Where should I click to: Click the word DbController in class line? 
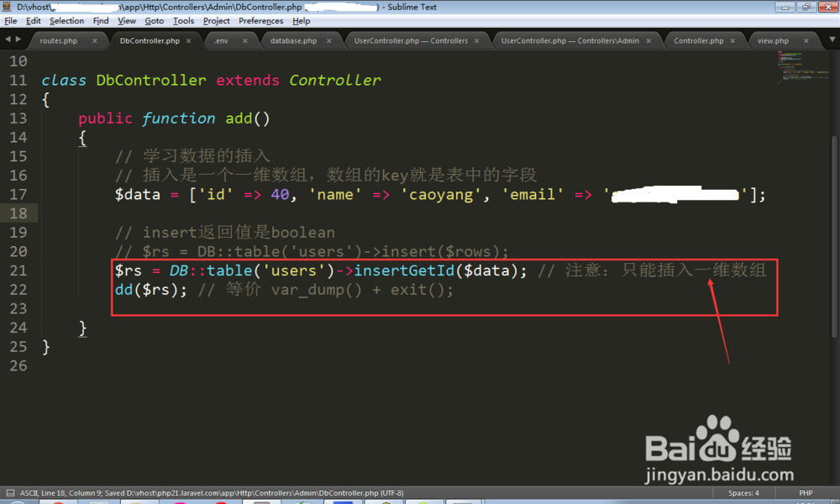point(151,81)
